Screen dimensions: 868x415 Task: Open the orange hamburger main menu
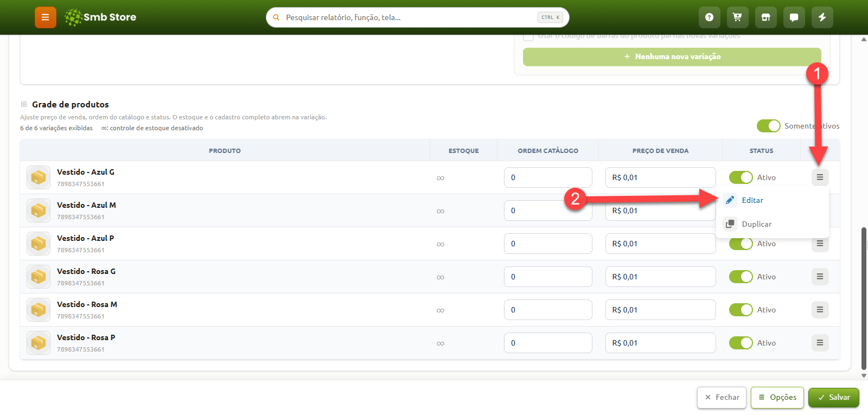coord(46,17)
